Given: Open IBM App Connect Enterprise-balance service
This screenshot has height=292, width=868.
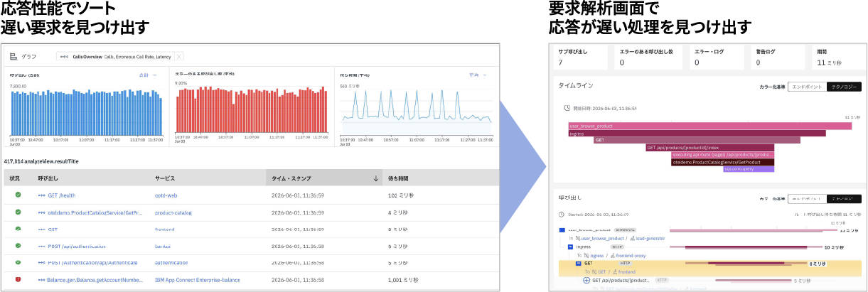Looking at the screenshot, I should (197, 280).
